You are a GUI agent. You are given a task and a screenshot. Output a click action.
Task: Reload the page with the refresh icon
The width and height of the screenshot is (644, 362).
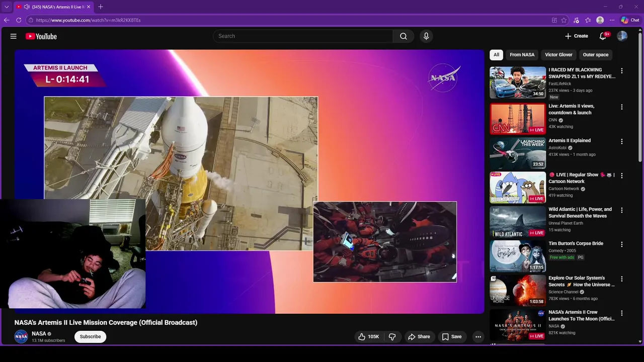(19, 20)
